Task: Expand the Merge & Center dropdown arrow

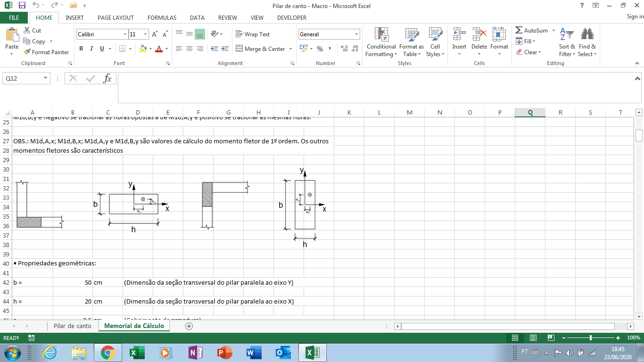Action: pyautogui.click(x=290, y=49)
